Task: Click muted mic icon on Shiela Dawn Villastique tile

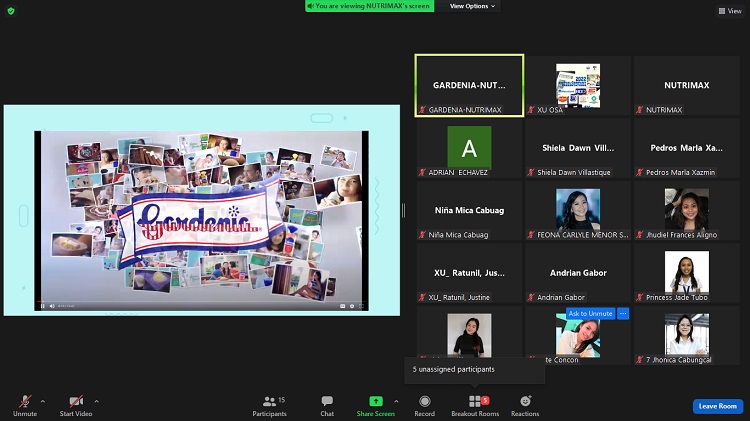Action: (x=531, y=172)
